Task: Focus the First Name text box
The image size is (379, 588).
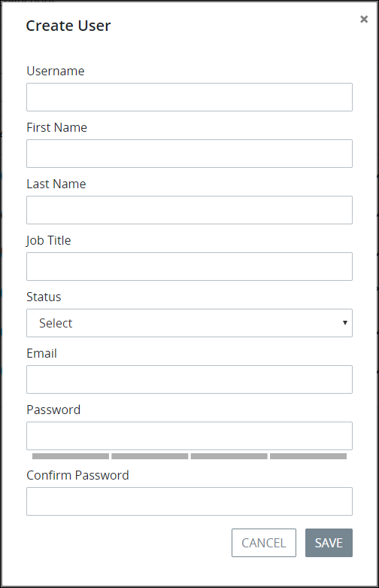Action: point(189,154)
